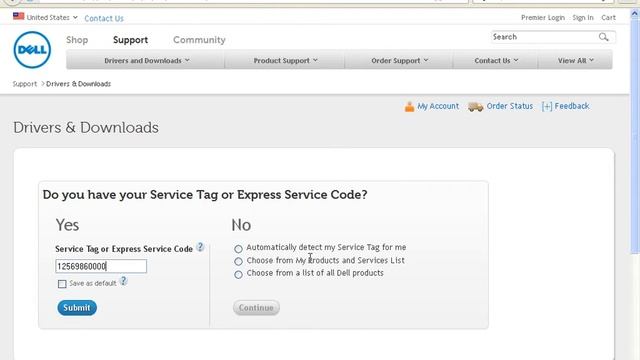640x360 pixels.
Task: Expand the Contact Us navigation dropdown
Action: coord(496,60)
